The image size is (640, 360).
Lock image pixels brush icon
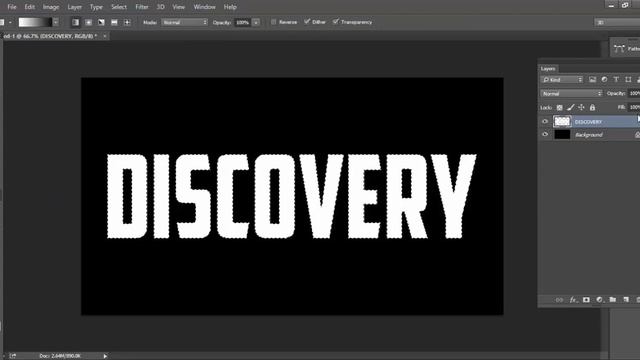[x=571, y=107]
